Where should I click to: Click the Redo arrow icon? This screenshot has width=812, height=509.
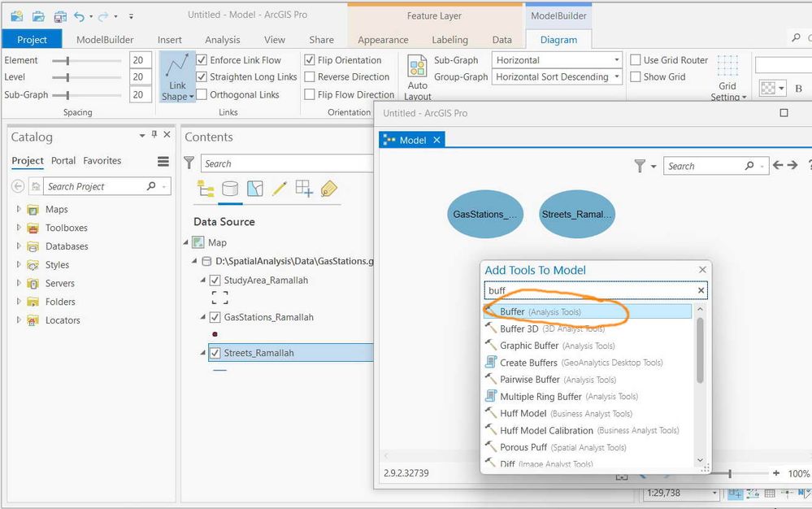click(103, 16)
